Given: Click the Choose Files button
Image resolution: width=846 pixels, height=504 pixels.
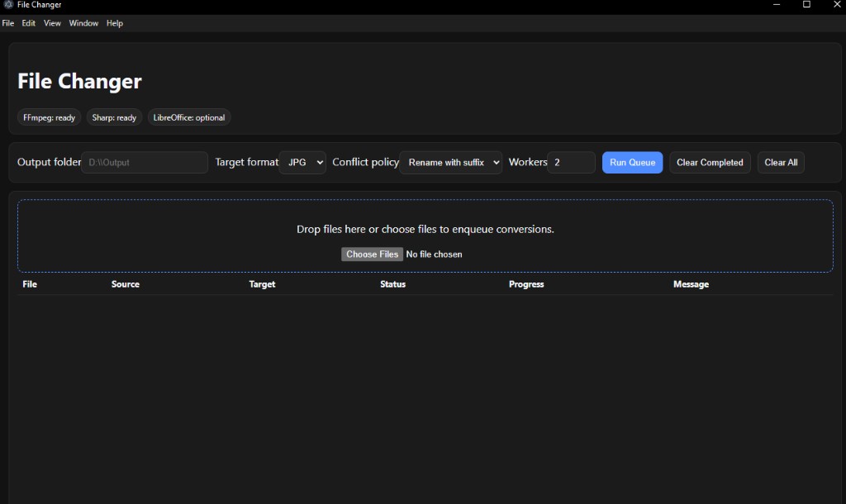Looking at the screenshot, I should [373, 254].
